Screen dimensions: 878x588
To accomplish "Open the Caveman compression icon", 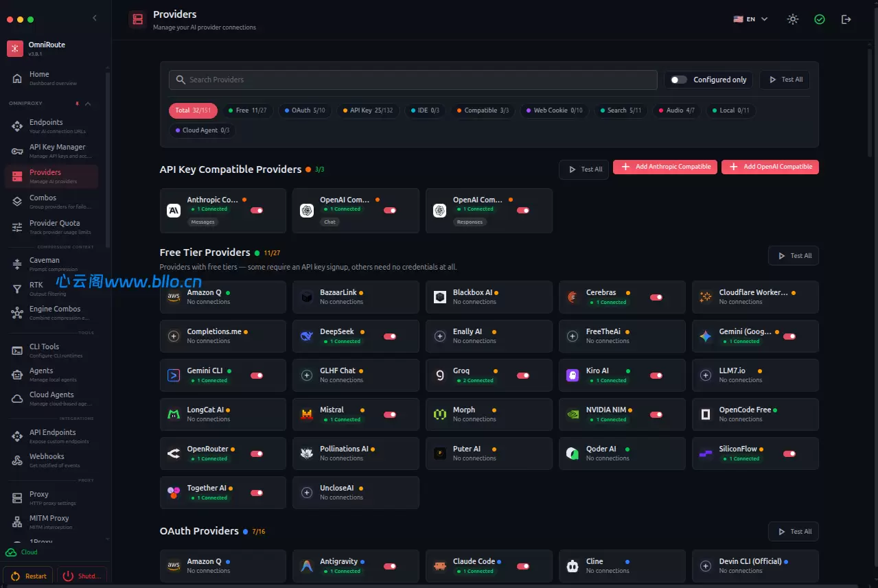I will click(17, 264).
